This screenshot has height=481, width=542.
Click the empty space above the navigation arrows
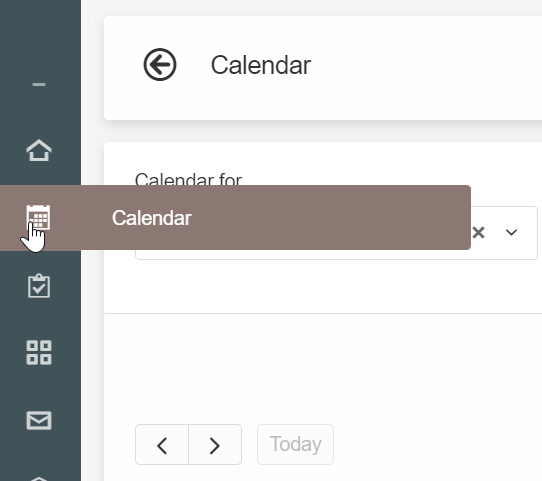tap(323, 370)
